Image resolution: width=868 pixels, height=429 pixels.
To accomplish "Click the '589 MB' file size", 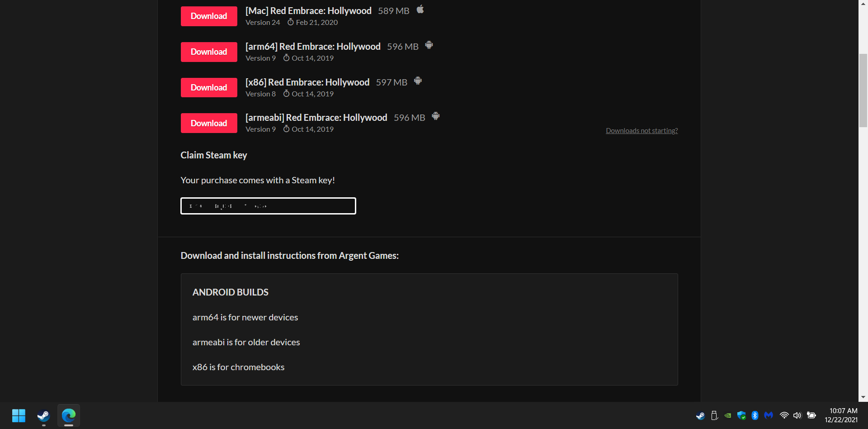I will click(x=394, y=11).
